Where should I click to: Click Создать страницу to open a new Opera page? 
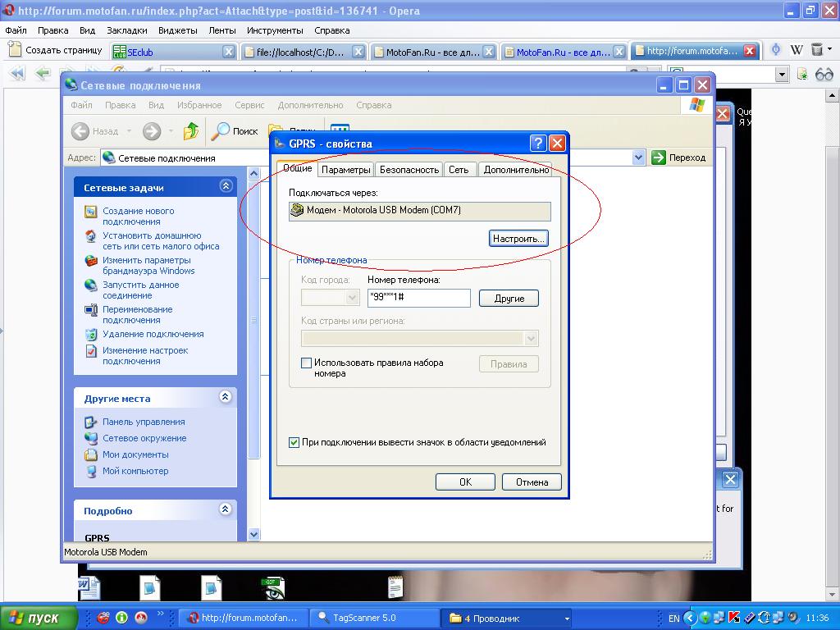tap(56, 50)
